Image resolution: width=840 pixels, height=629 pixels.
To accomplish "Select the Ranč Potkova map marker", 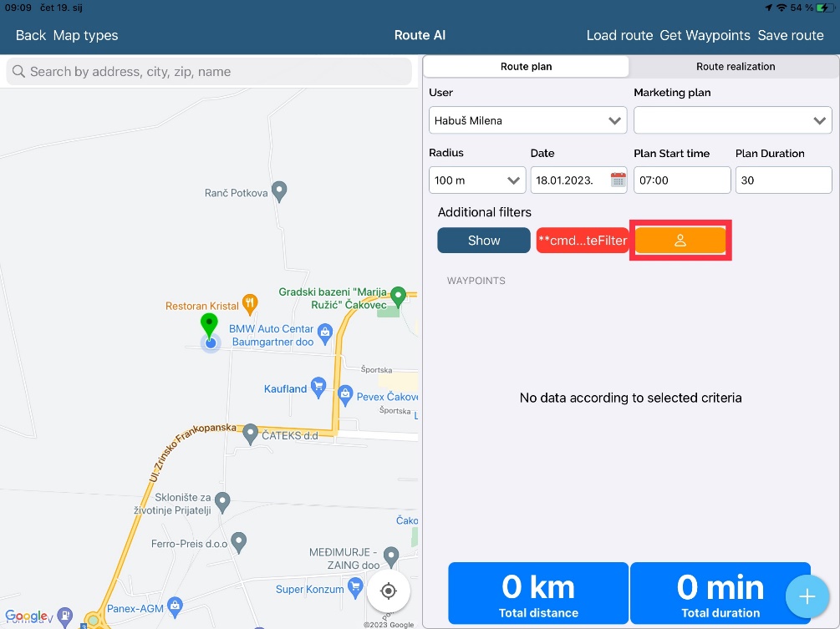I will (x=280, y=190).
